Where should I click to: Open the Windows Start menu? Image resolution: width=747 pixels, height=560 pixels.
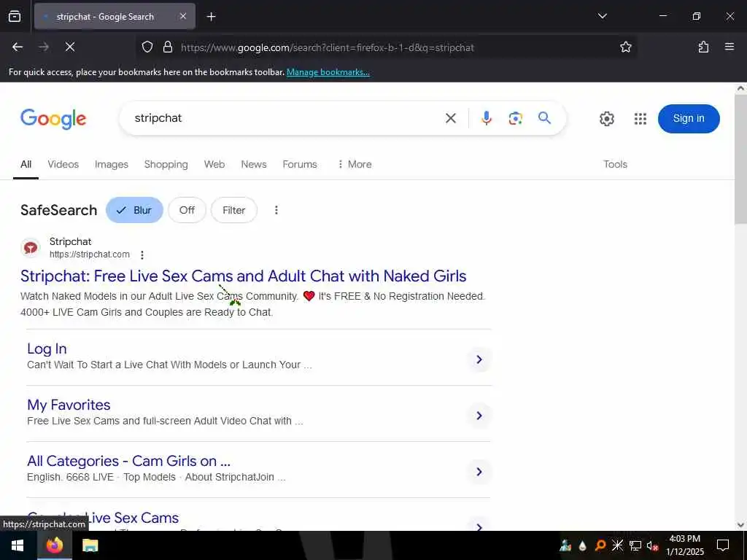(x=18, y=545)
